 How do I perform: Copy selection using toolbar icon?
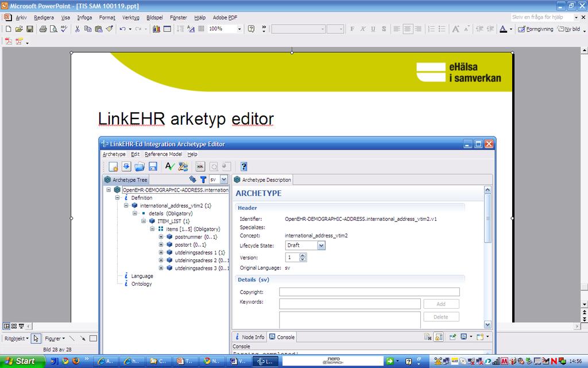coord(88,29)
